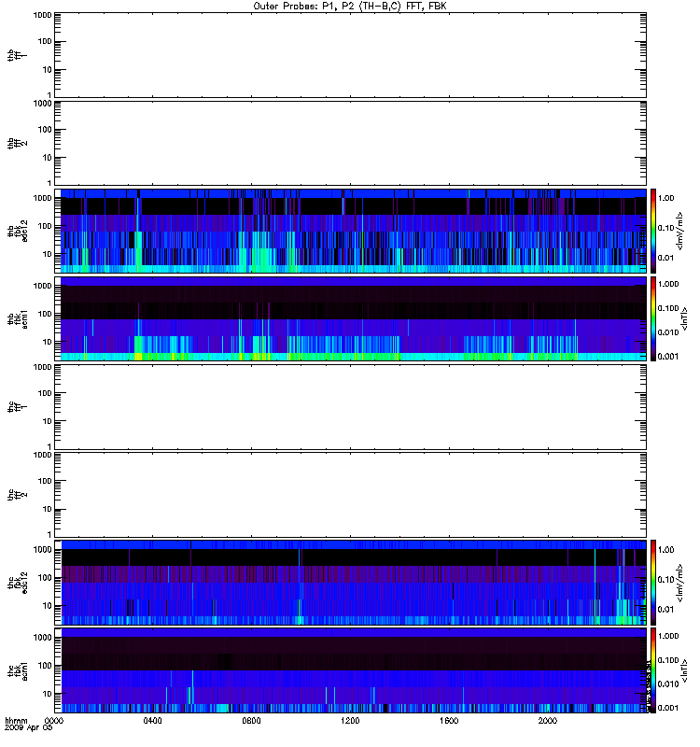Viewport: 700px width, 747px height.
Task: Click the '2009 Apr 03' date label
Action: pyautogui.click(x=29, y=728)
